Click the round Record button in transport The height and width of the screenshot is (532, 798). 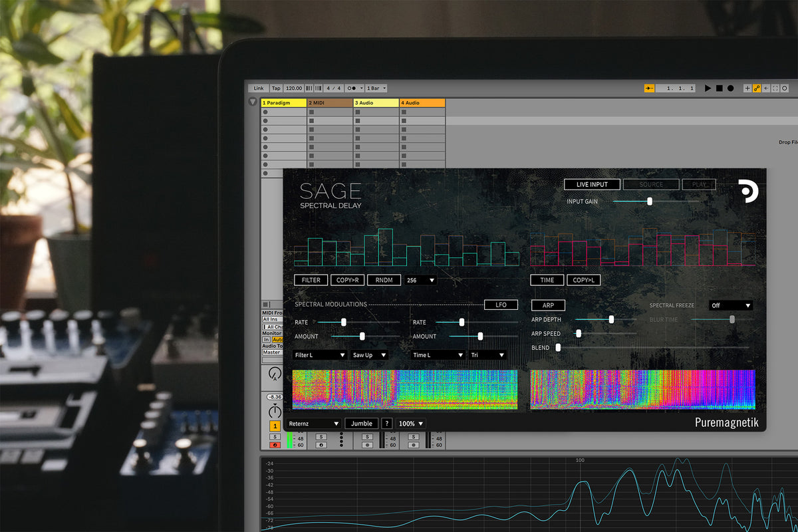click(x=730, y=88)
